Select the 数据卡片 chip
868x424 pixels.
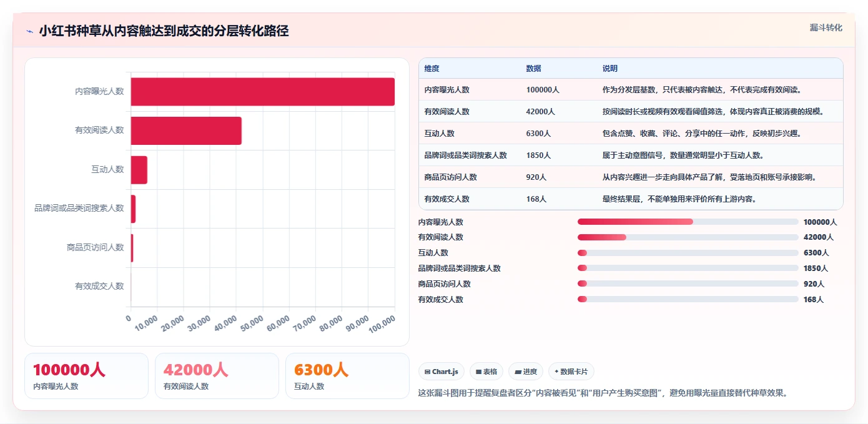tap(571, 372)
